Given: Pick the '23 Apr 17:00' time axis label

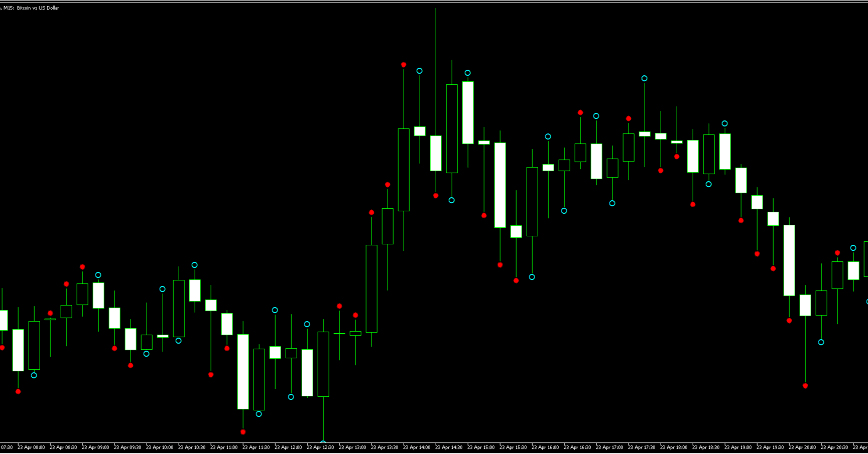Looking at the screenshot, I should pyautogui.click(x=609, y=447).
